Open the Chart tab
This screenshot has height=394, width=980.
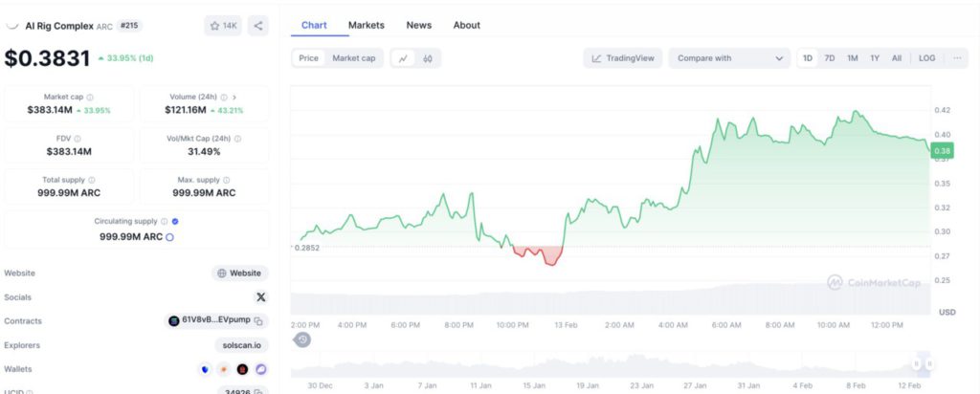coord(314,25)
